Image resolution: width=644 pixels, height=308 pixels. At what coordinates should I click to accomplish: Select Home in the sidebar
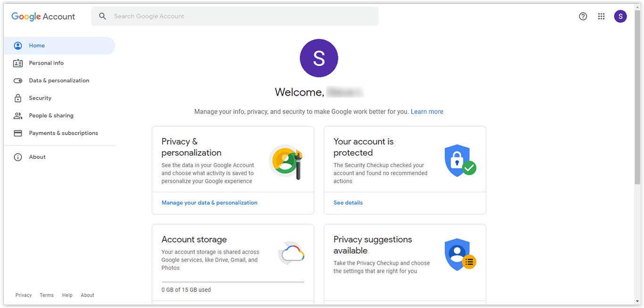(59, 46)
